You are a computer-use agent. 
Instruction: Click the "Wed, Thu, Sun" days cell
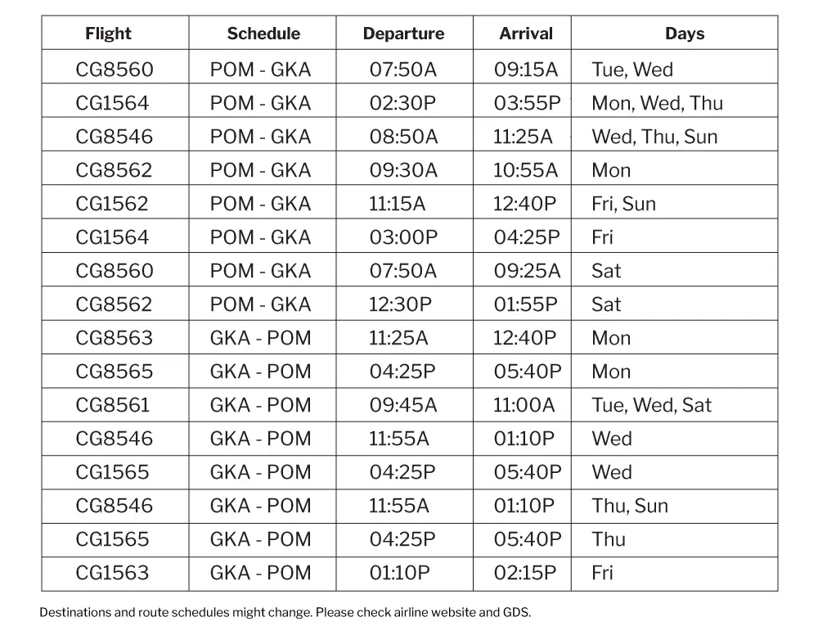(x=654, y=137)
